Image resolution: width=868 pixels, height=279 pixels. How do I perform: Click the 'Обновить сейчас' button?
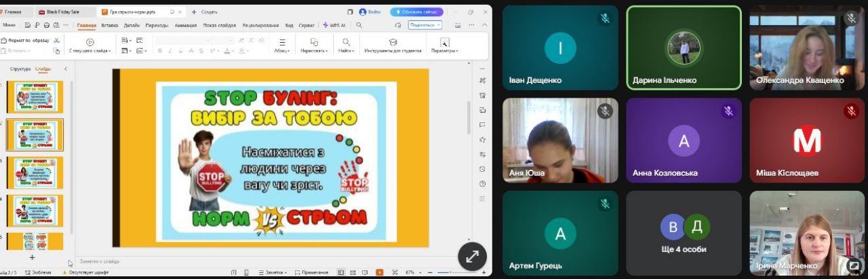(x=416, y=12)
